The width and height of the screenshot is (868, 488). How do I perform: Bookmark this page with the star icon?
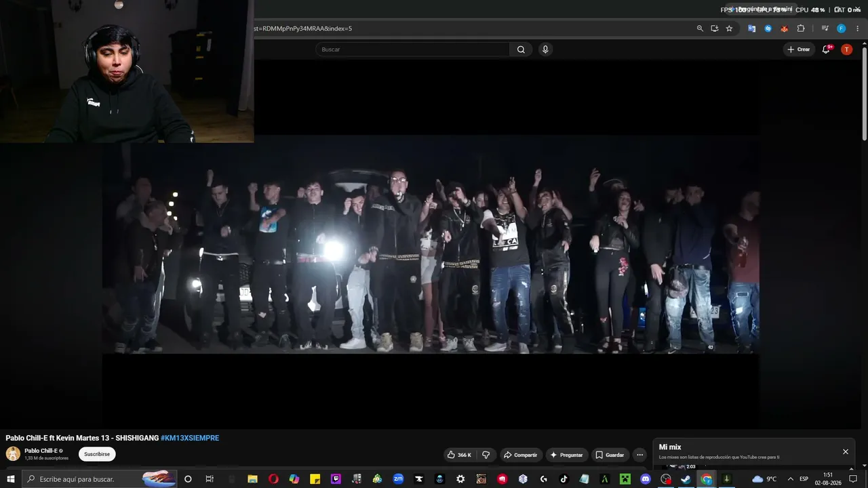729,28
